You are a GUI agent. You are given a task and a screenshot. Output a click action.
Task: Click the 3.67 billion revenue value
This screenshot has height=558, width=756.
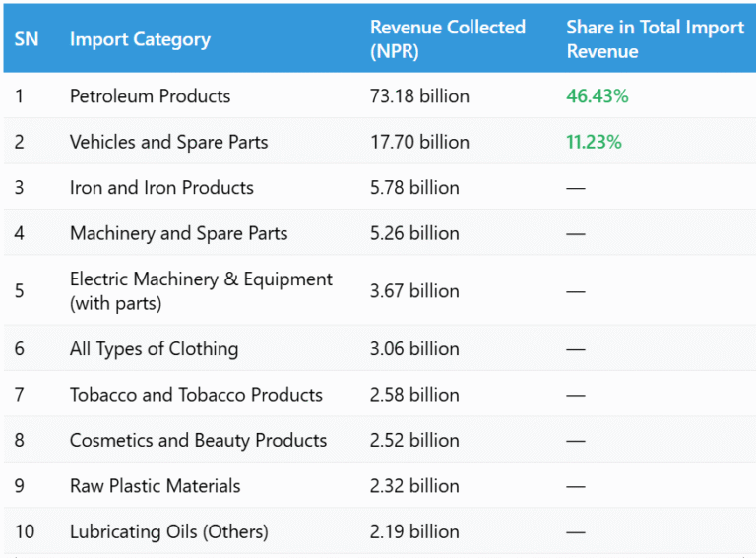point(414,291)
